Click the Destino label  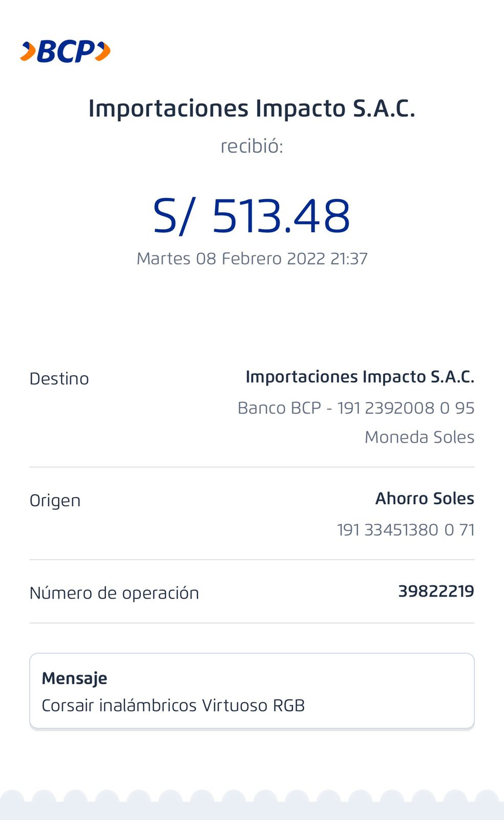coord(59,379)
